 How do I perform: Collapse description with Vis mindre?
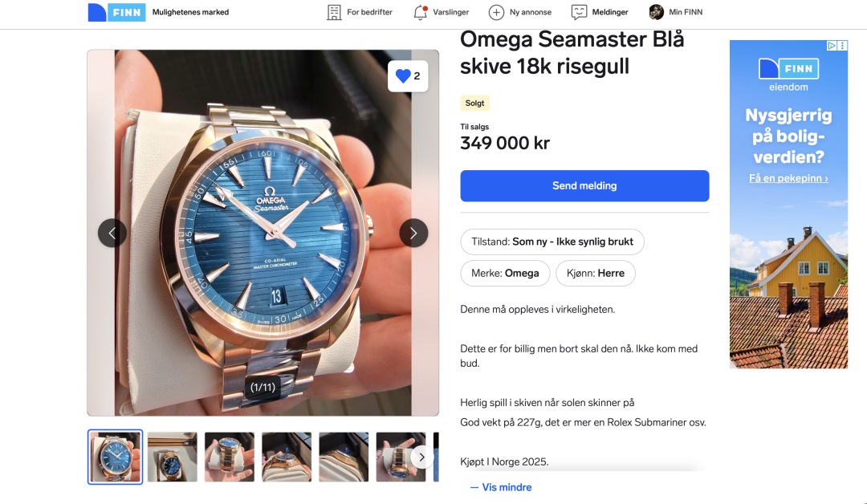[x=501, y=487]
